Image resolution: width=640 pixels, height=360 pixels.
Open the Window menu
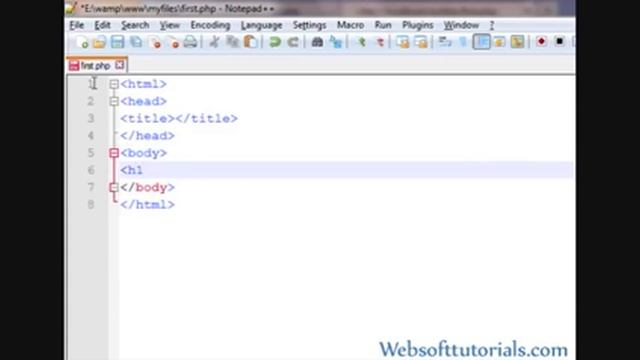pyautogui.click(x=461, y=25)
